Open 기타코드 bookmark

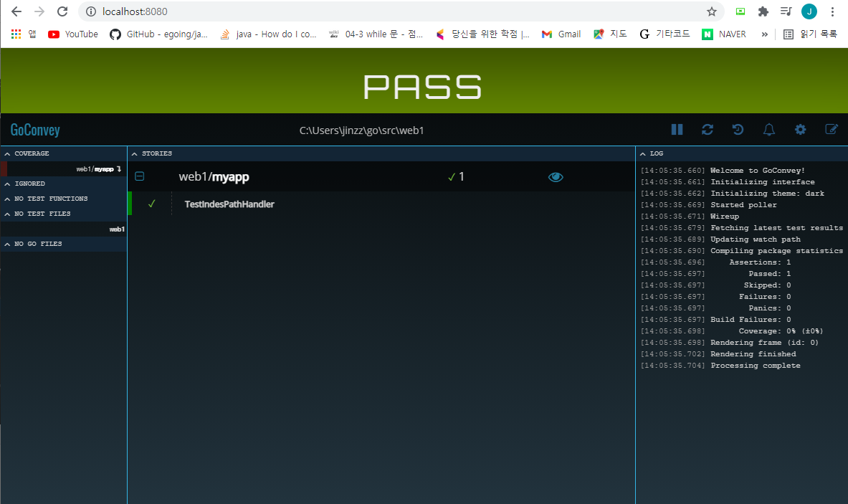[x=664, y=34]
